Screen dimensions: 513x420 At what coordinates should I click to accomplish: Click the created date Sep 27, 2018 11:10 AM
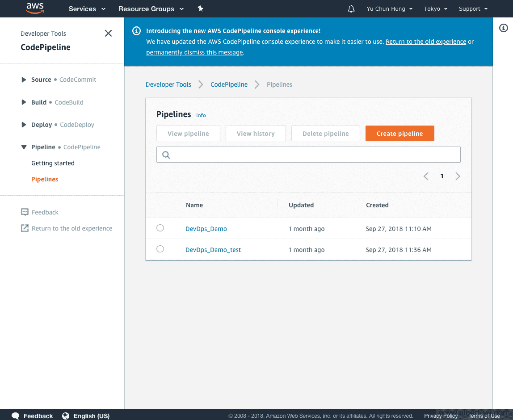click(x=399, y=229)
